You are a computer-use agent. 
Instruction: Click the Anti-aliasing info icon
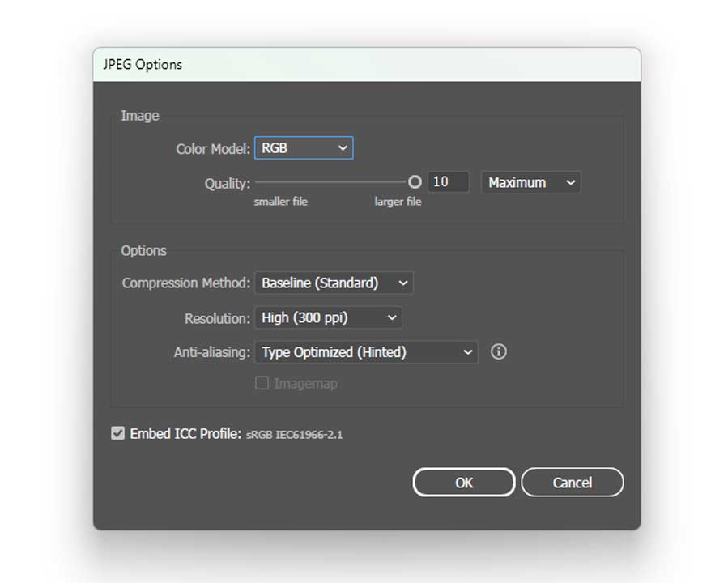click(499, 352)
